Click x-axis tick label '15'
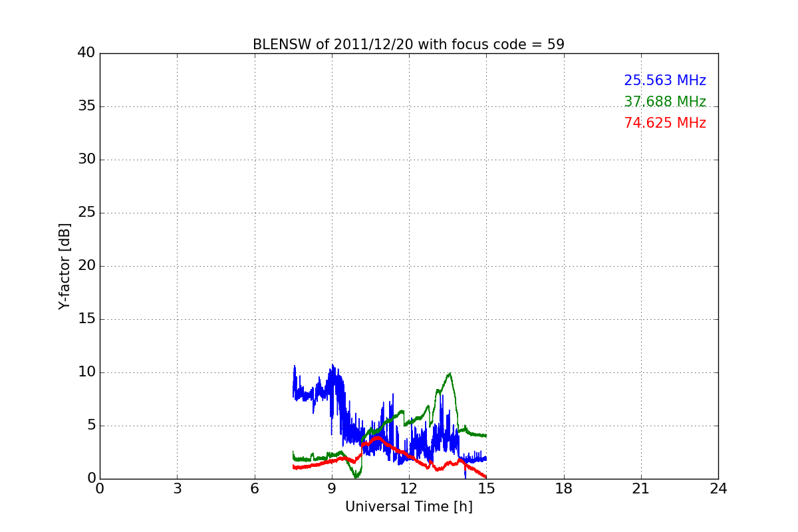798x532 pixels. [x=486, y=489]
